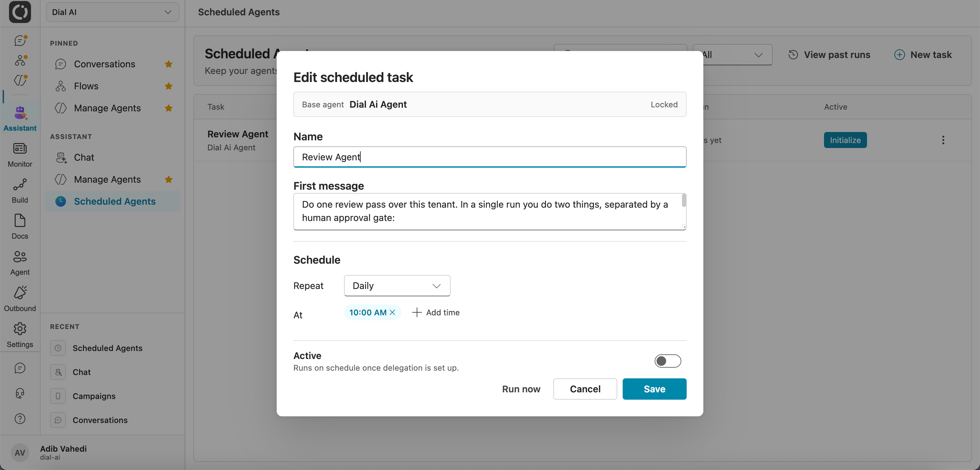Open the Repeat Daily dropdown
The height and width of the screenshot is (470, 980).
point(397,286)
